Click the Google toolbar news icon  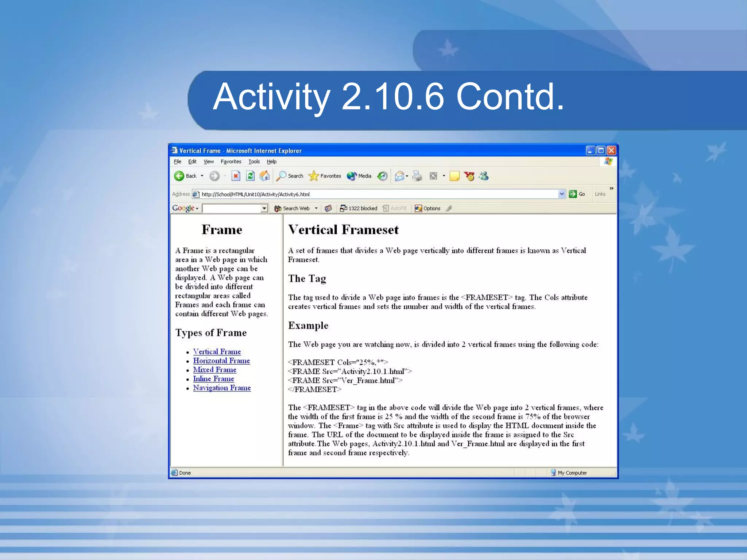[x=328, y=208]
